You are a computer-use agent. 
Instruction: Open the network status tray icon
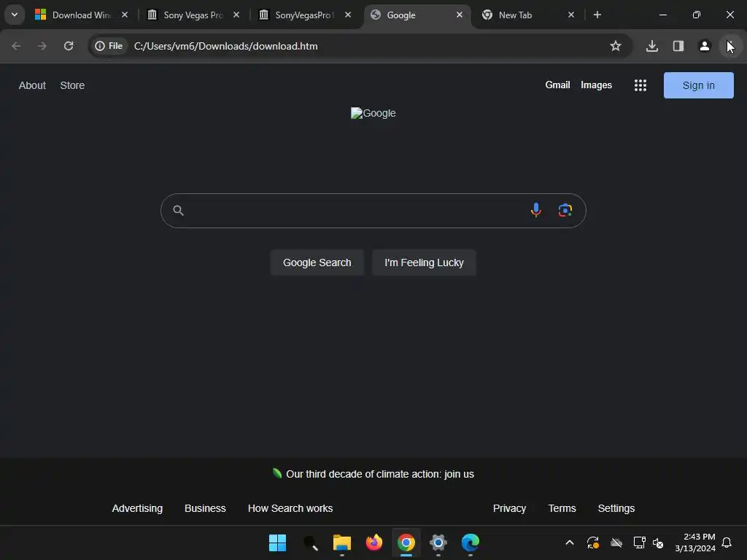(x=639, y=542)
